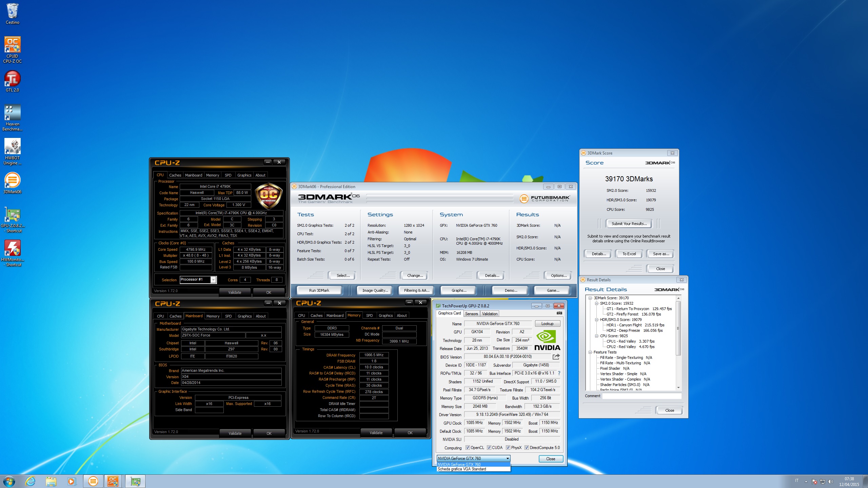
Task: Open SPD tab in CPU-Z Memory window
Action: tap(370, 316)
